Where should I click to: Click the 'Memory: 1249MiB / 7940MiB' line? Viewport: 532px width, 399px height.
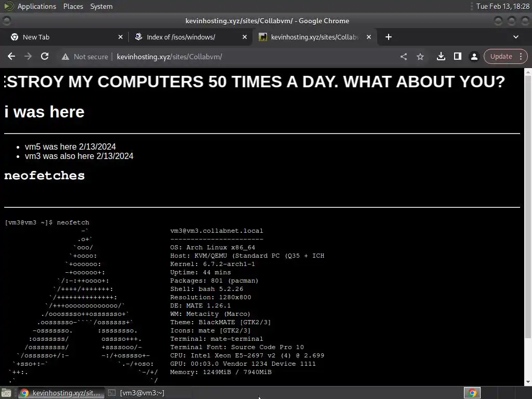pos(220,372)
